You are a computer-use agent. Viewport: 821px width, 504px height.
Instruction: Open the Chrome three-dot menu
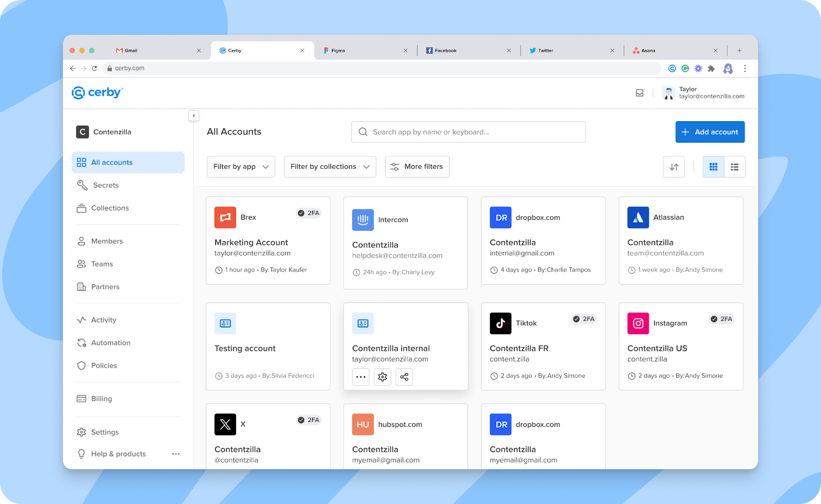coord(745,68)
